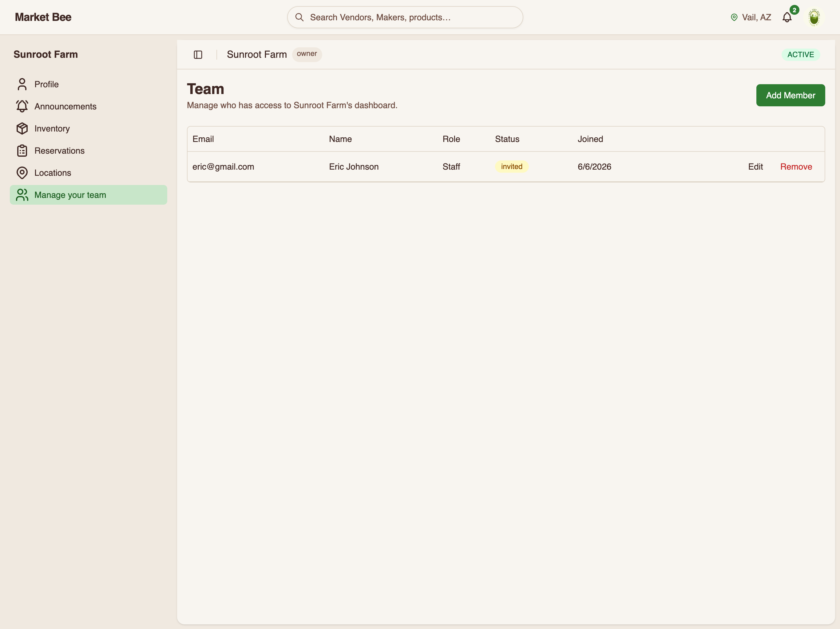This screenshot has height=629, width=840.
Task: Click the Joined column header
Action: (x=590, y=139)
